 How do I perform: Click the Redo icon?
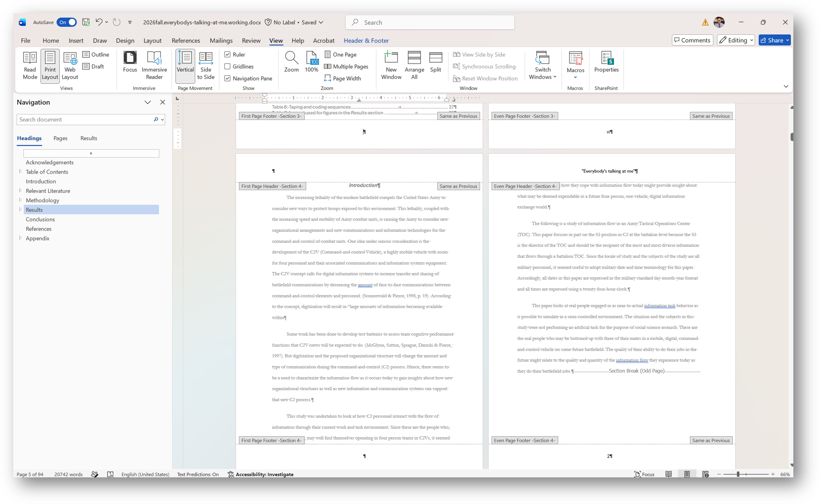(x=117, y=22)
